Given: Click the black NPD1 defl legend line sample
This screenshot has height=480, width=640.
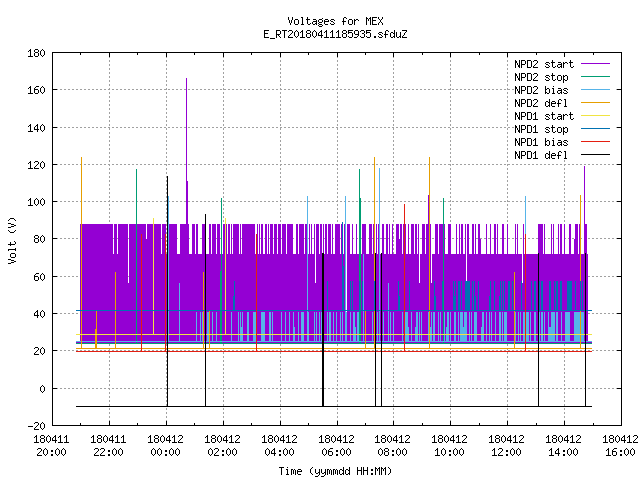Looking at the screenshot, I should coord(595,155).
